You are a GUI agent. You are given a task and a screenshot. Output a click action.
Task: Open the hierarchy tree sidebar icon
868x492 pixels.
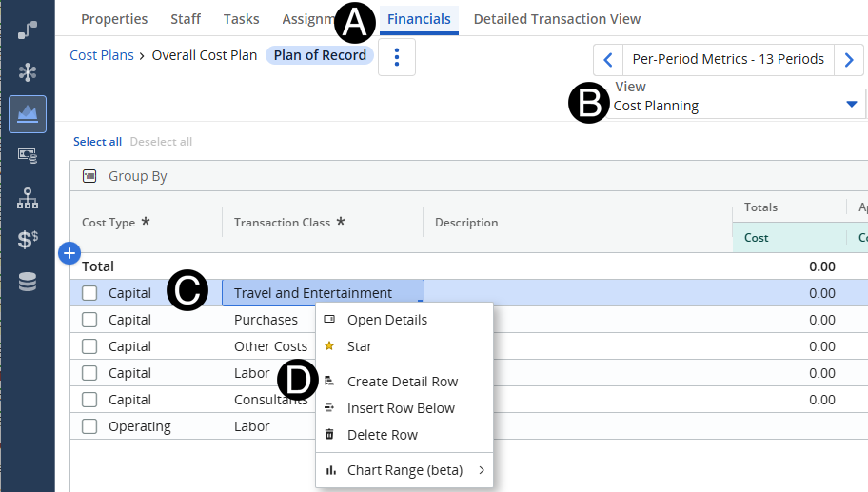28,198
